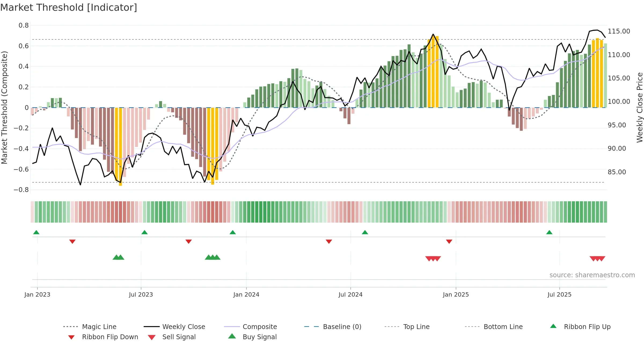The height and width of the screenshot is (362, 644).
Task: Click the 90.00 price axis label
Action: click(x=617, y=149)
